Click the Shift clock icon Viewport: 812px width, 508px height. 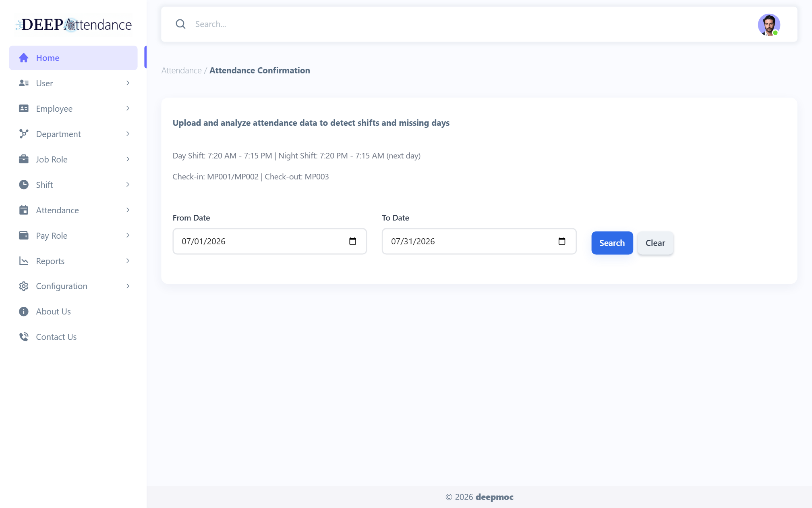(x=24, y=185)
